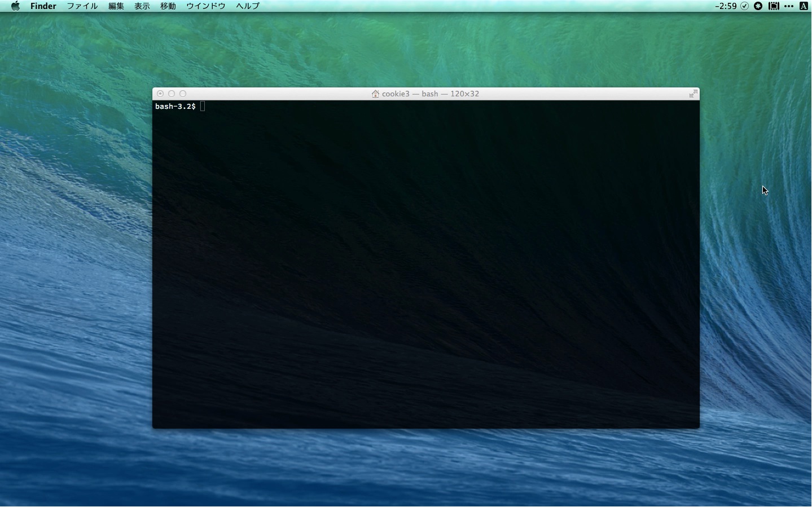The image size is (812, 507).
Task: Open the Apple menu
Action: pos(15,6)
